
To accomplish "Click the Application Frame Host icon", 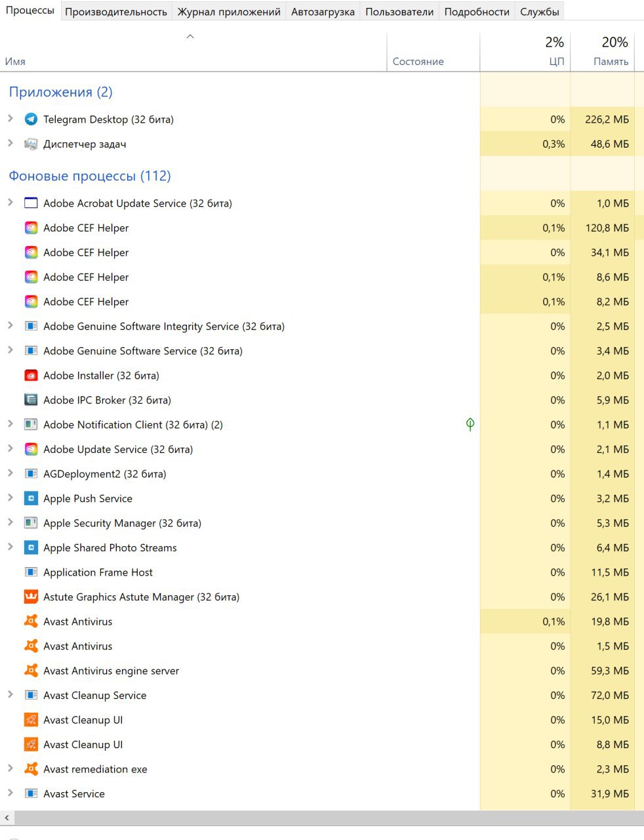I will (31, 572).
